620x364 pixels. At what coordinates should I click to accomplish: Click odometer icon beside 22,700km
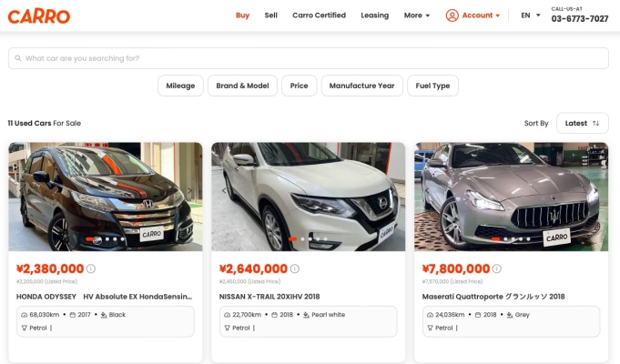(227, 315)
